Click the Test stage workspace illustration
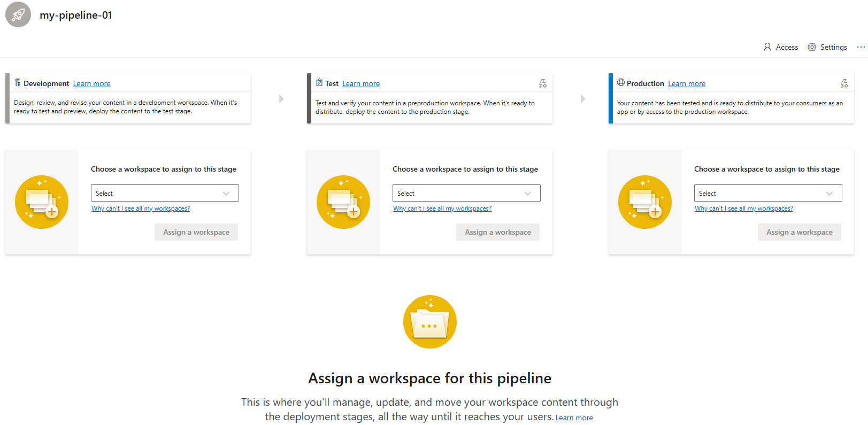This screenshot has width=868, height=425. [x=343, y=202]
